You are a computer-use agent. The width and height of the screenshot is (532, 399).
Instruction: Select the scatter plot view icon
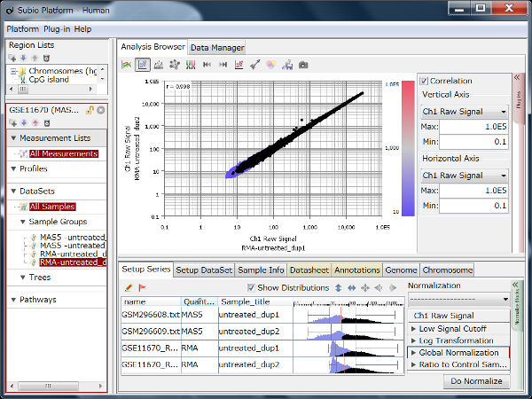[x=143, y=65]
